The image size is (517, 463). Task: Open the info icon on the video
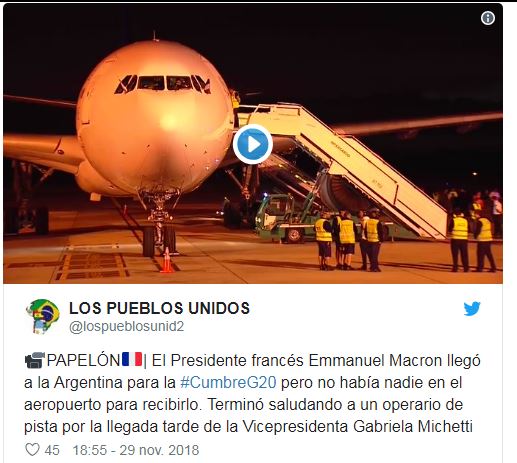pos(488,18)
